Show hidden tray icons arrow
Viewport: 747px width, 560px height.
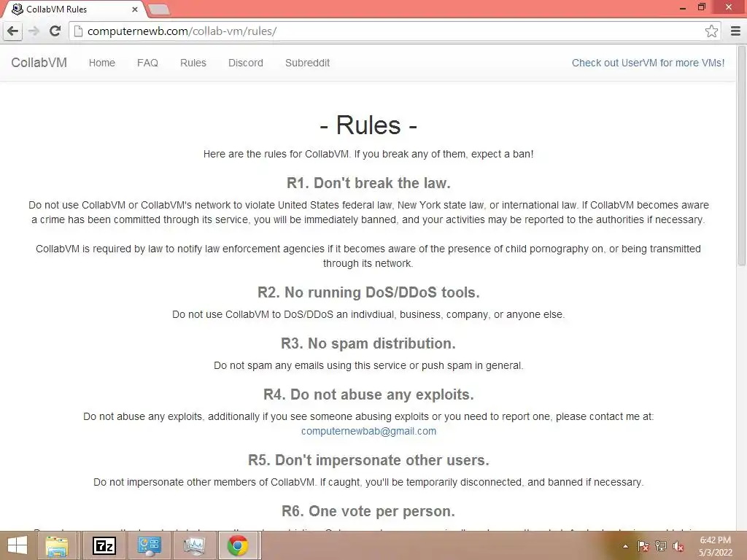click(x=625, y=546)
